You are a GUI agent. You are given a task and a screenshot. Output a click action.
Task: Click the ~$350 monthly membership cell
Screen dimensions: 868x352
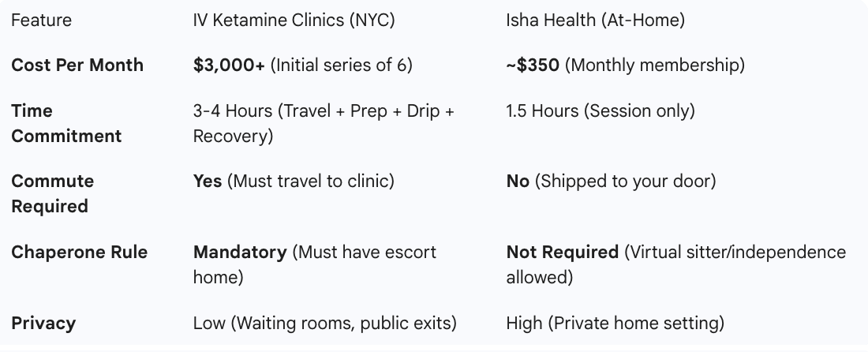click(x=625, y=66)
